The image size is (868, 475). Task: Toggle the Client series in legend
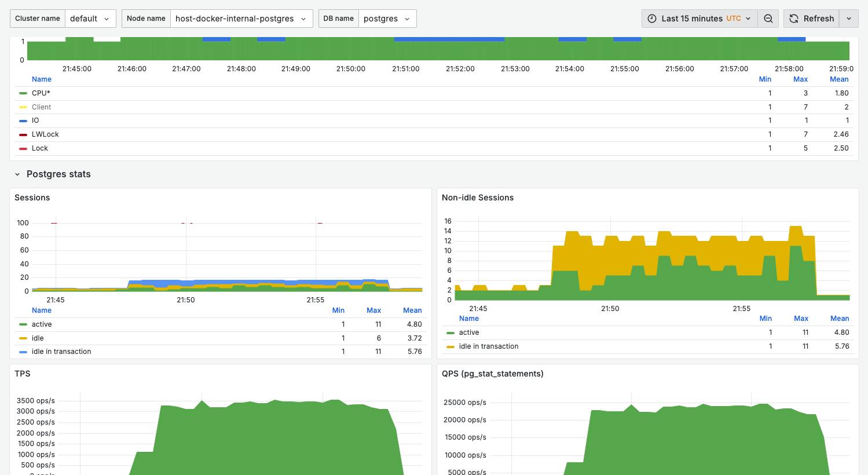41,107
